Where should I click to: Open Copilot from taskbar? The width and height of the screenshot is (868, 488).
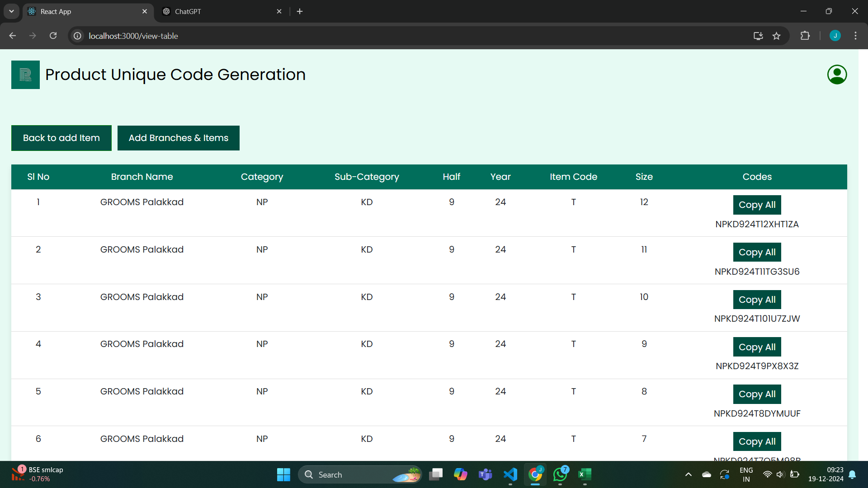461,474
